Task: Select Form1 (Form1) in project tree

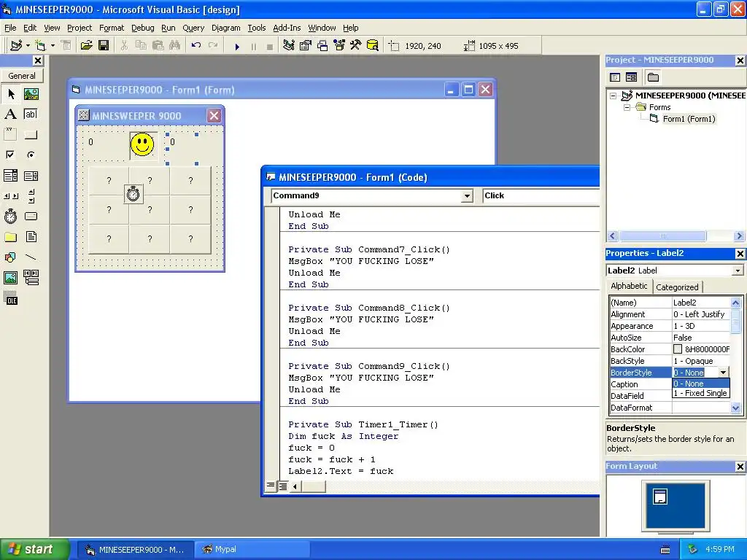Action: pyautogui.click(x=689, y=119)
